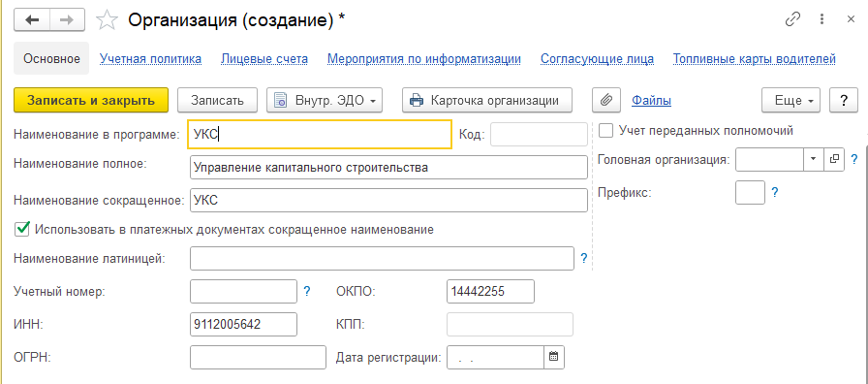Switch to Учетная политика tab
Viewport: 868px width, 384px height.
[150, 58]
